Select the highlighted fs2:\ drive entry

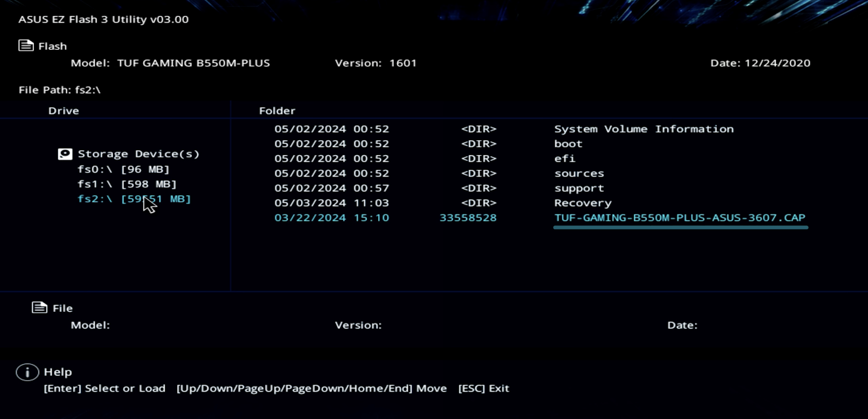pyautogui.click(x=134, y=199)
